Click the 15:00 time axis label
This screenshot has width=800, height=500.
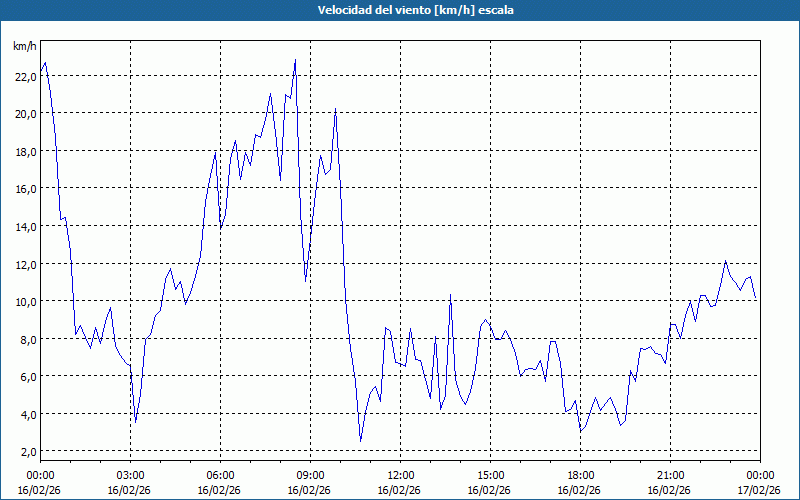pos(490,475)
